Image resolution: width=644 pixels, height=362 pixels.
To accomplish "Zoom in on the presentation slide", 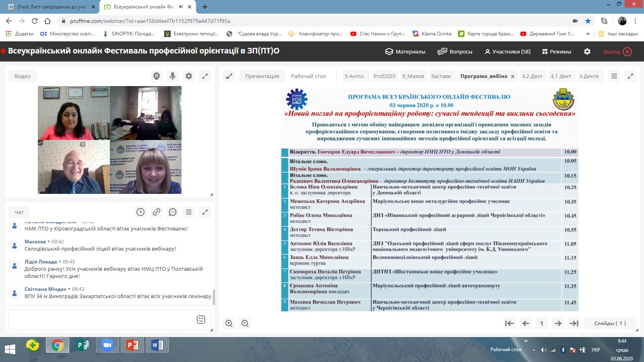I will pos(229,323).
